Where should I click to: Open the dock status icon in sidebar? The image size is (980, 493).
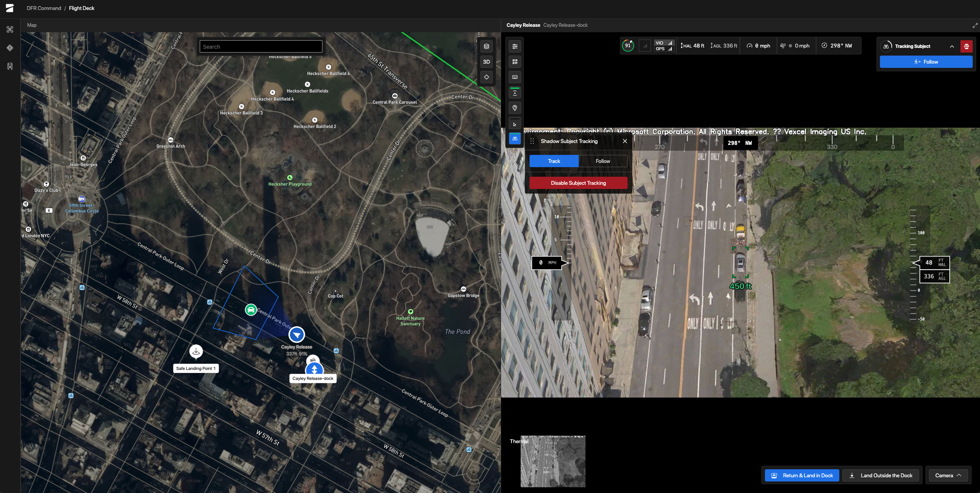tap(10, 66)
